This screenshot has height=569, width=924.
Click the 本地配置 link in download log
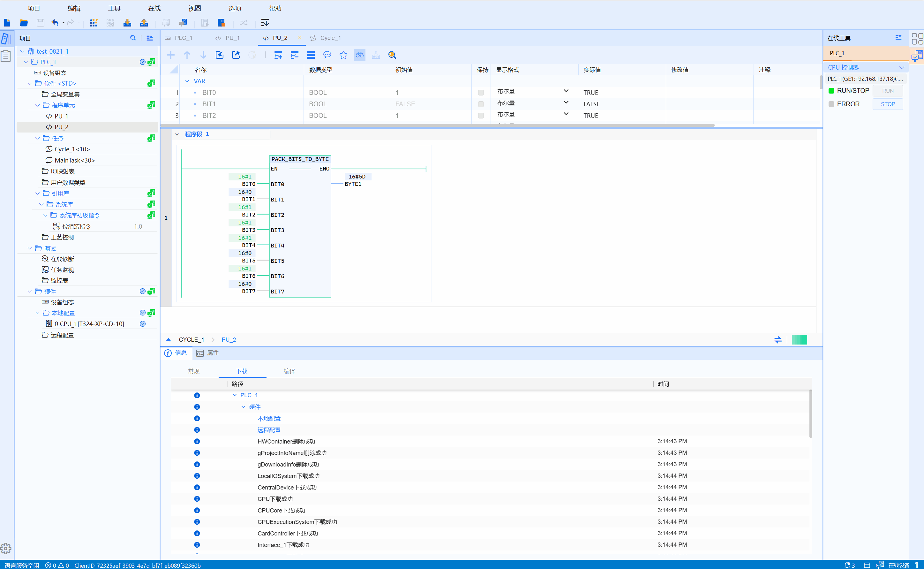[269, 419]
